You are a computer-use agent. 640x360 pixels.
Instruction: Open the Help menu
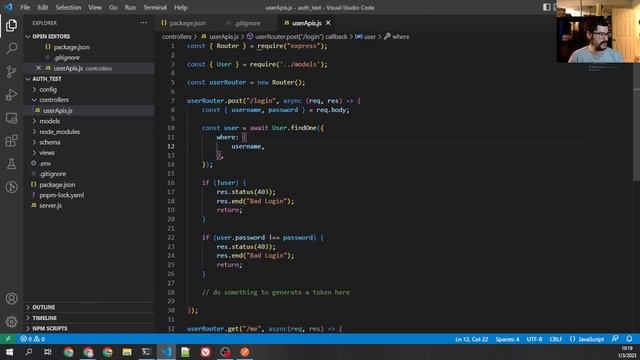coord(180,7)
